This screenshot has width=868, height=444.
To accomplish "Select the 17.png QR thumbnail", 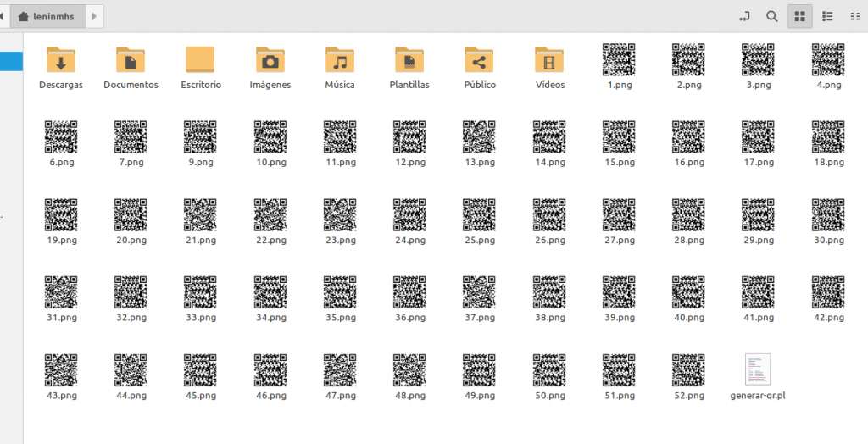I will point(759,137).
